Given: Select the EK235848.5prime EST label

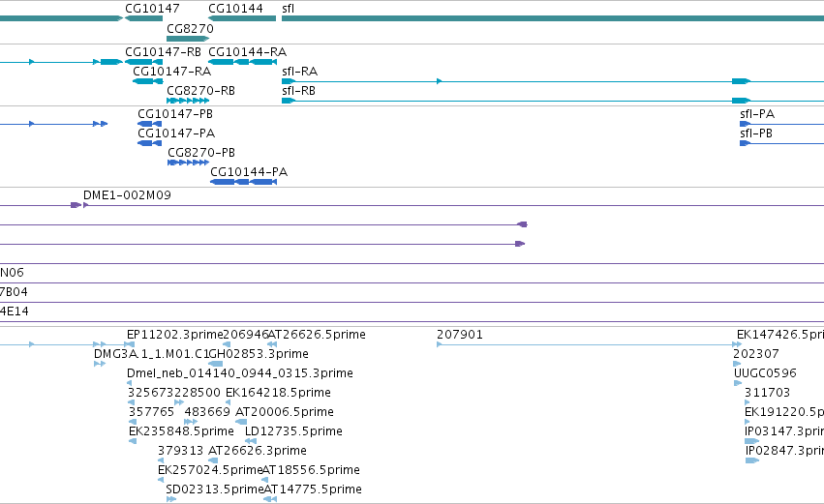Looking at the screenshot, I should tap(181, 431).
